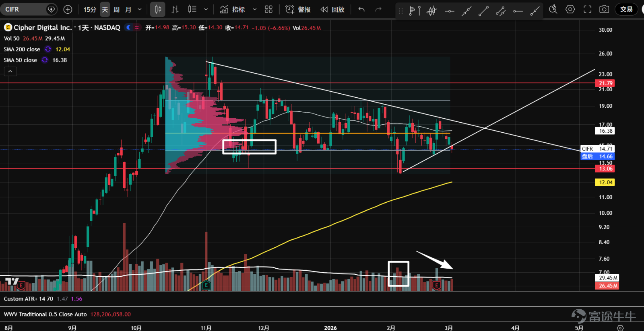Start bar replay with 回放

point(332,9)
